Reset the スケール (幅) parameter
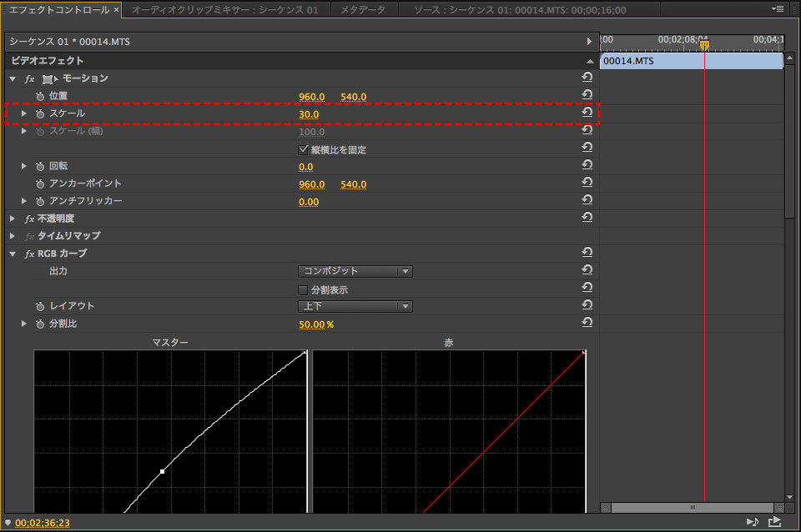The height and width of the screenshot is (532, 801). 587,130
